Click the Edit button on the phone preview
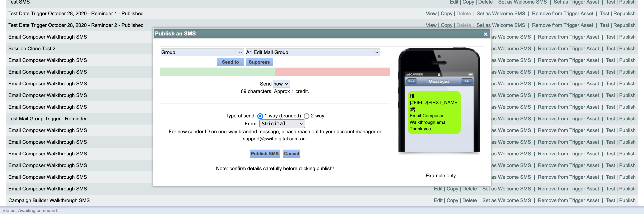Screen dimensions: 644x214 tap(467, 81)
